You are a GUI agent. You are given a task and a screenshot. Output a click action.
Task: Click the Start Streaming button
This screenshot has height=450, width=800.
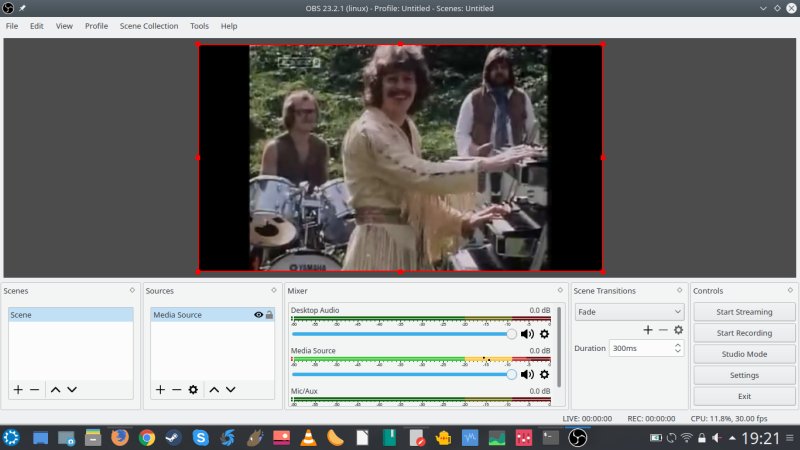(x=744, y=312)
